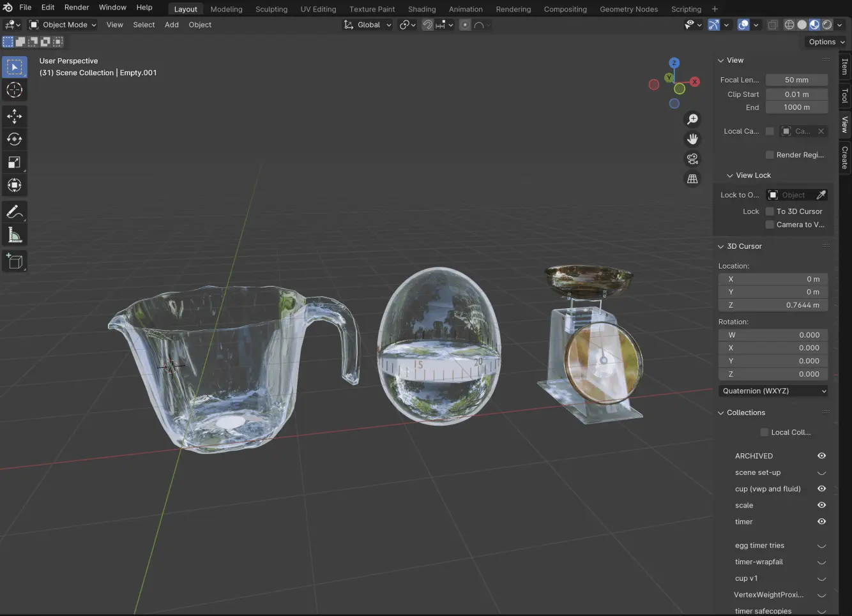The height and width of the screenshot is (616, 852).
Task: Switch to wireframe shading mode
Action: coord(789,25)
